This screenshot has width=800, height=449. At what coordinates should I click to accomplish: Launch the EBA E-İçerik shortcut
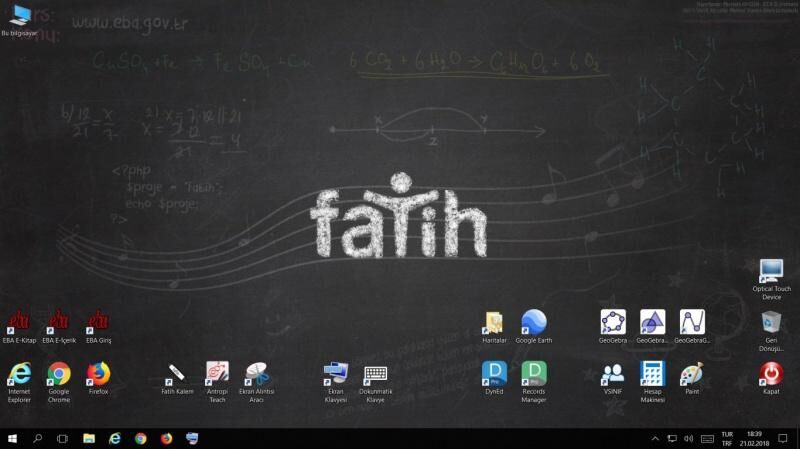pyautogui.click(x=59, y=327)
